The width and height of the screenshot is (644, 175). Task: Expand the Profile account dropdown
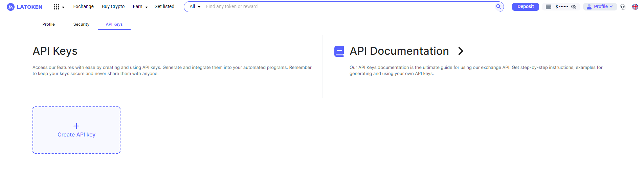(x=600, y=7)
